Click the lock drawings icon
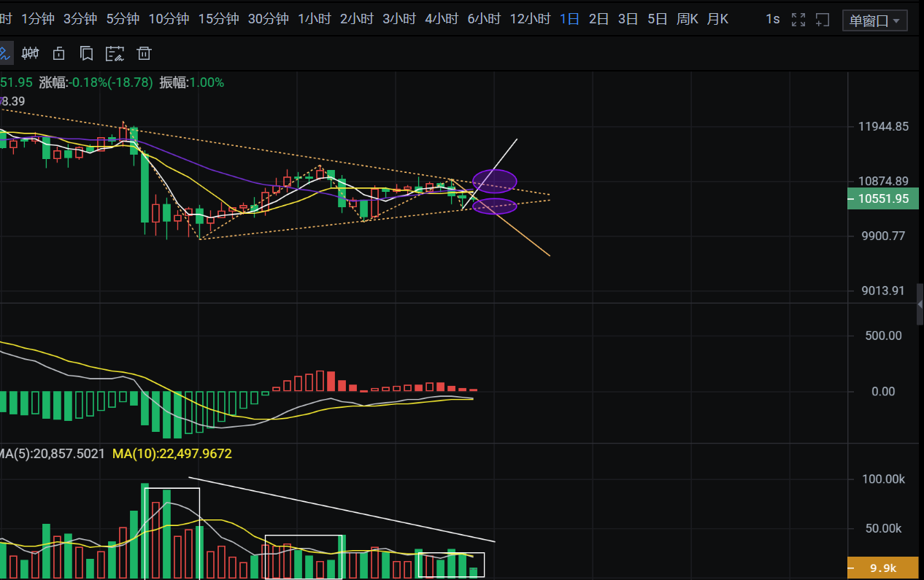Image resolution: width=924 pixels, height=580 pixels. point(58,53)
